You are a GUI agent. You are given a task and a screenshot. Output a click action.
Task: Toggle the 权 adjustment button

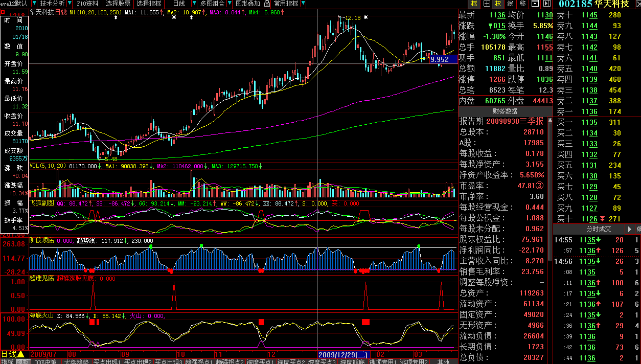[x=498, y=4]
